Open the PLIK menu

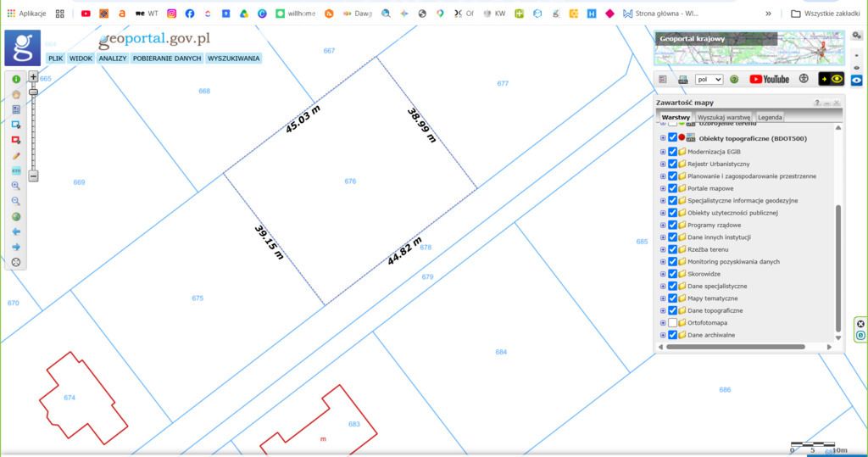[55, 59]
